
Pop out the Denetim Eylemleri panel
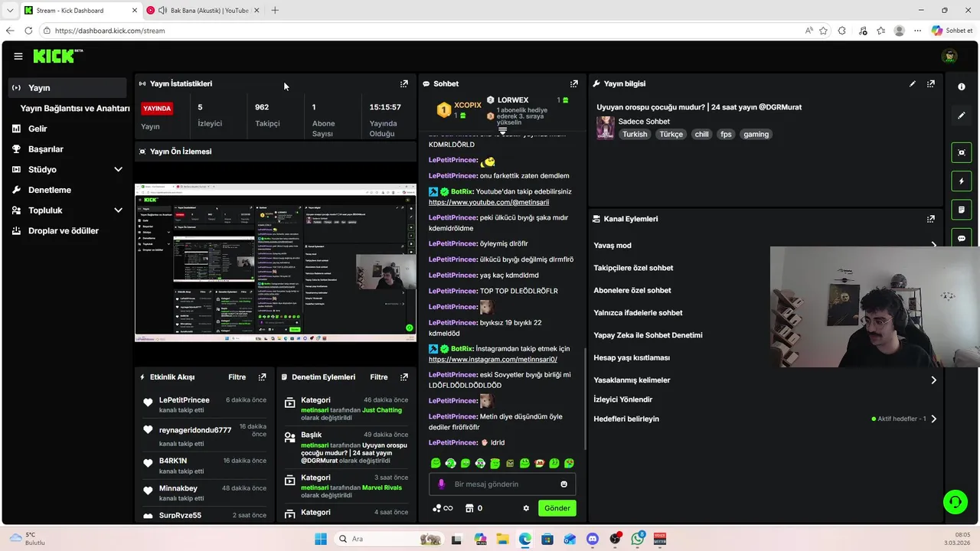click(404, 377)
